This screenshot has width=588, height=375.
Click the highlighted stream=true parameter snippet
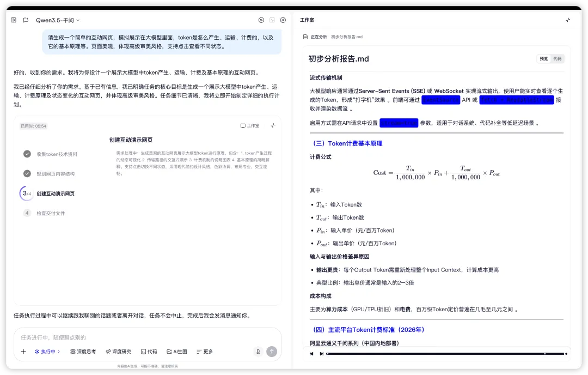(x=399, y=123)
